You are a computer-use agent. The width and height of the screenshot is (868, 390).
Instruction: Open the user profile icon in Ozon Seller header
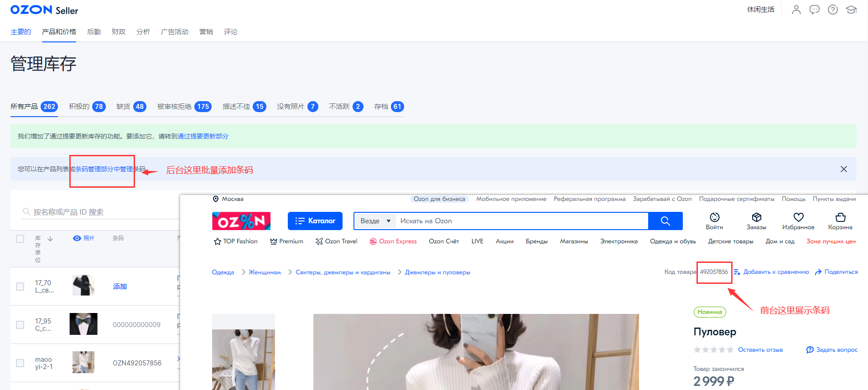point(796,10)
